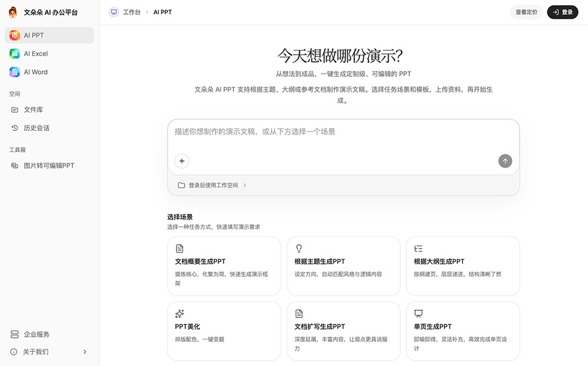The width and height of the screenshot is (588, 366).
Task: Click the 关于我们 info icon
Action: point(14,352)
